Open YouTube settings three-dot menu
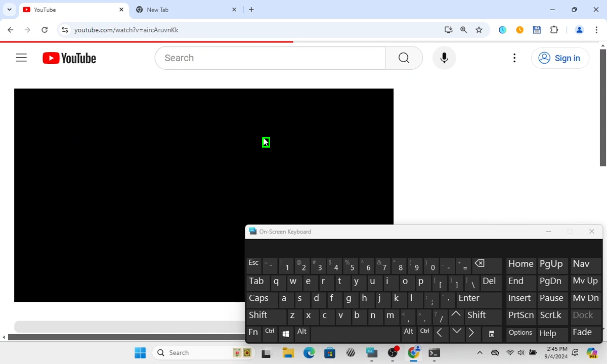Screen dimensions: 607x364 click(514, 58)
